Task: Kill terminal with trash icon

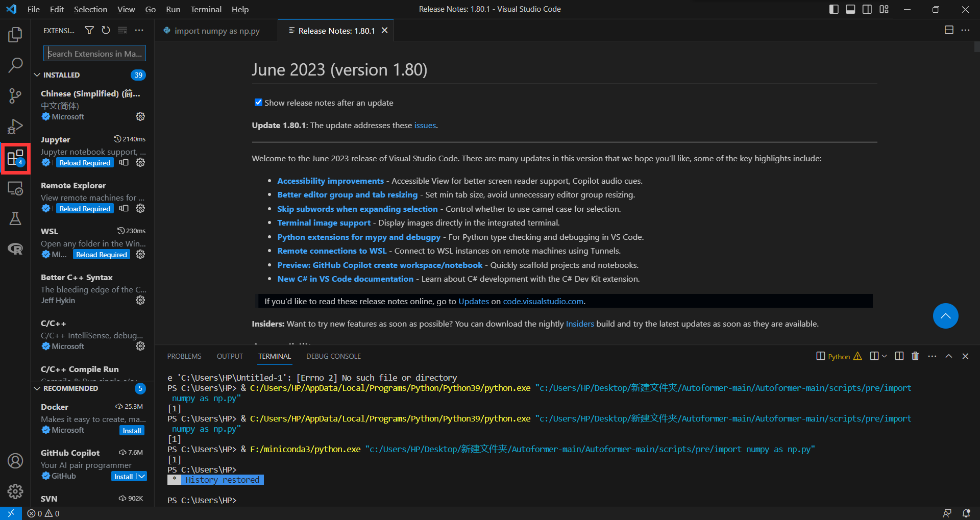Action: click(x=915, y=356)
